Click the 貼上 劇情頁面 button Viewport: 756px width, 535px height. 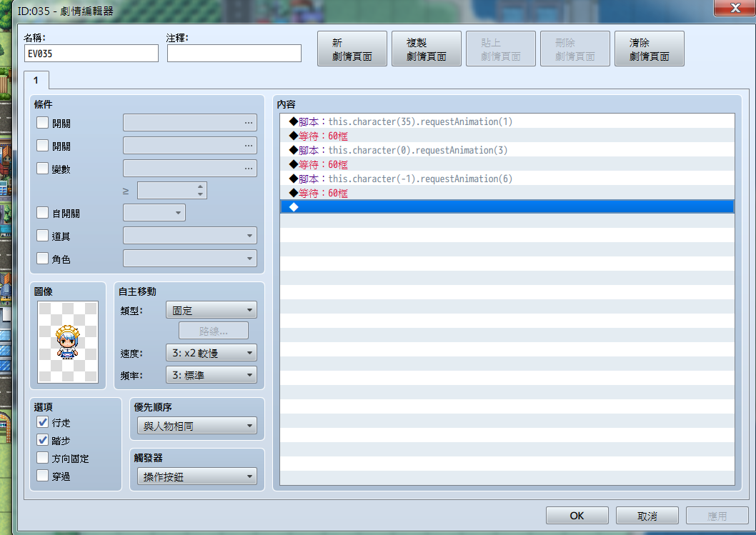tap(500, 49)
